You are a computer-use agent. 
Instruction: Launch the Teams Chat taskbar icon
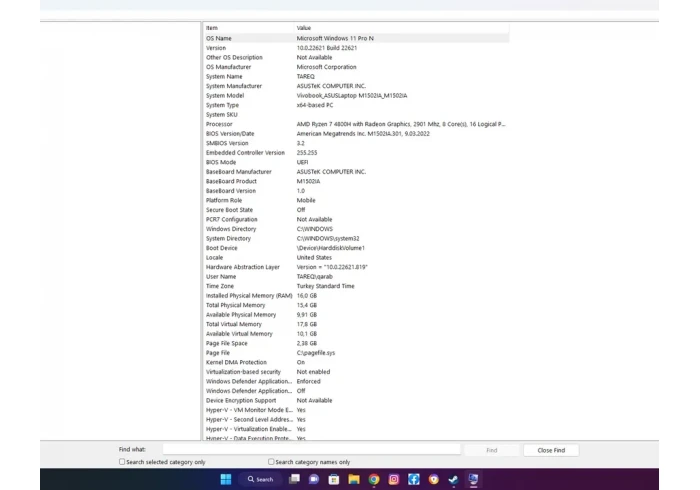click(314, 479)
